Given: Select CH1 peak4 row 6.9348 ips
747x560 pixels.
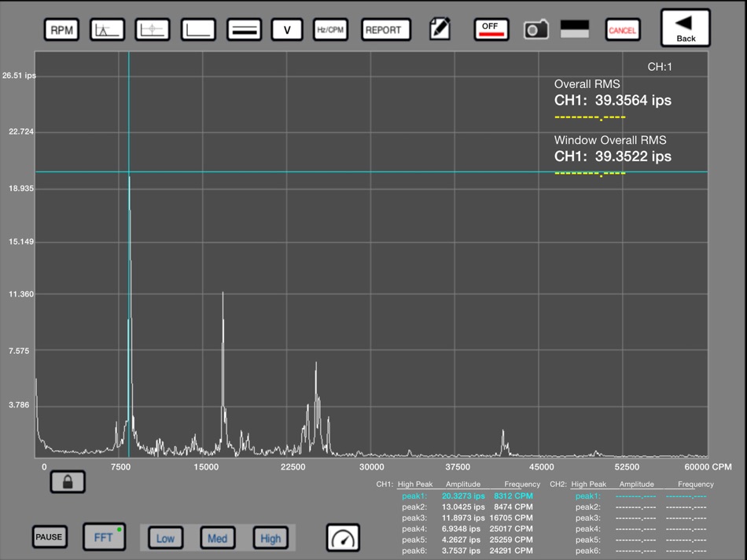Looking at the screenshot, I should click(467, 529).
